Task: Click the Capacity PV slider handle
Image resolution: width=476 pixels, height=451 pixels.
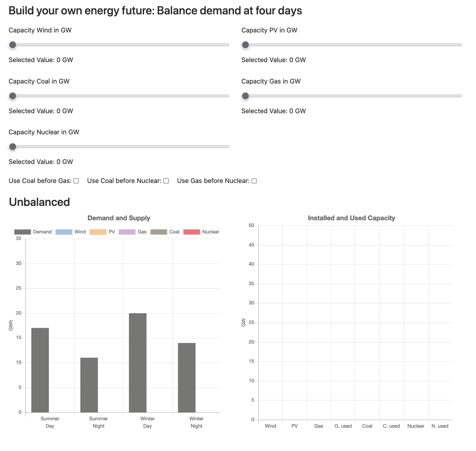Action: pos(245,45)
